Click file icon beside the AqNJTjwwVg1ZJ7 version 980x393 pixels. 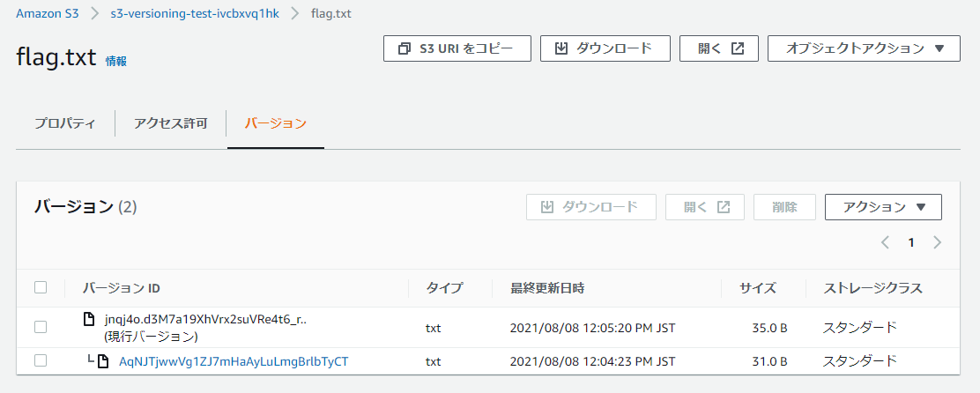(103, 360)
